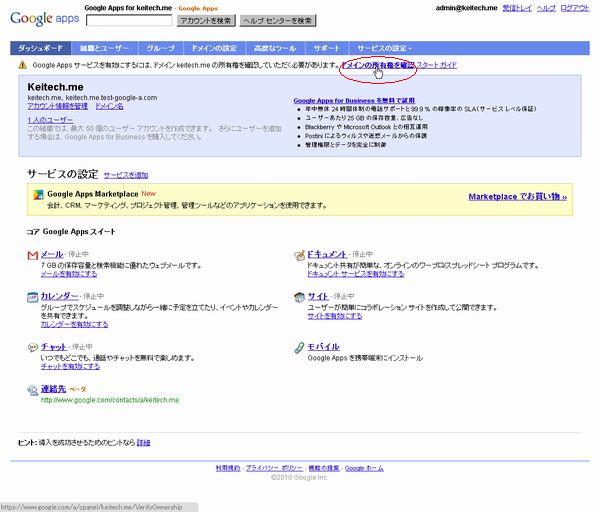
Task: Click the サービスの設定 section heading
Action: click(x=63, y=174)
